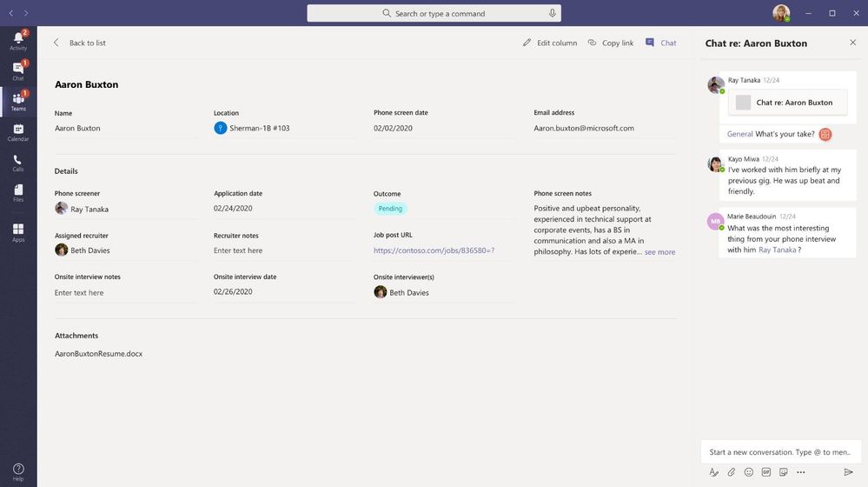Viewport: 868px width, 487px height.
Task: Open the sticker picker
Action: 784,472
